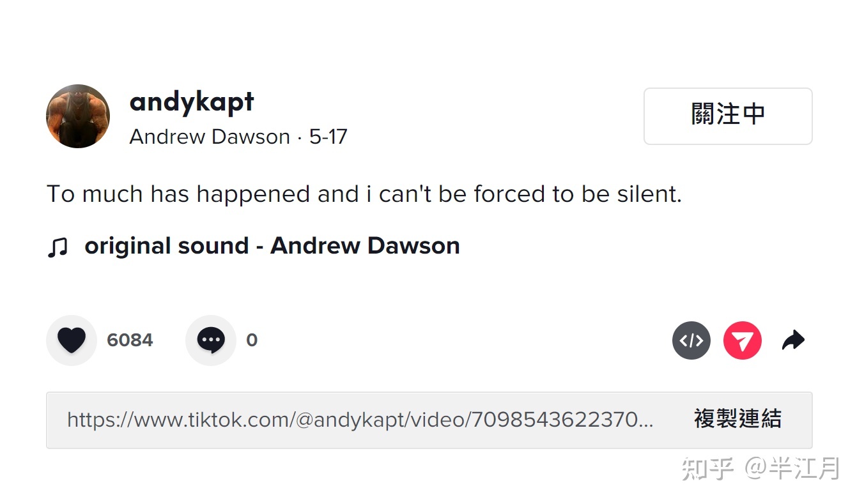Open comments via the speech bubble icon

pyautogui.click(x=211, y=340)
